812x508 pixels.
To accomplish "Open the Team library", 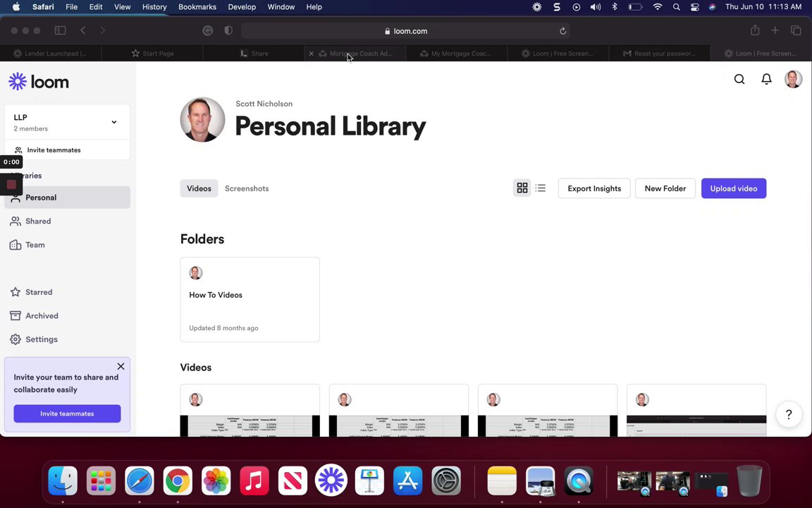I will [x=68, y=245].
